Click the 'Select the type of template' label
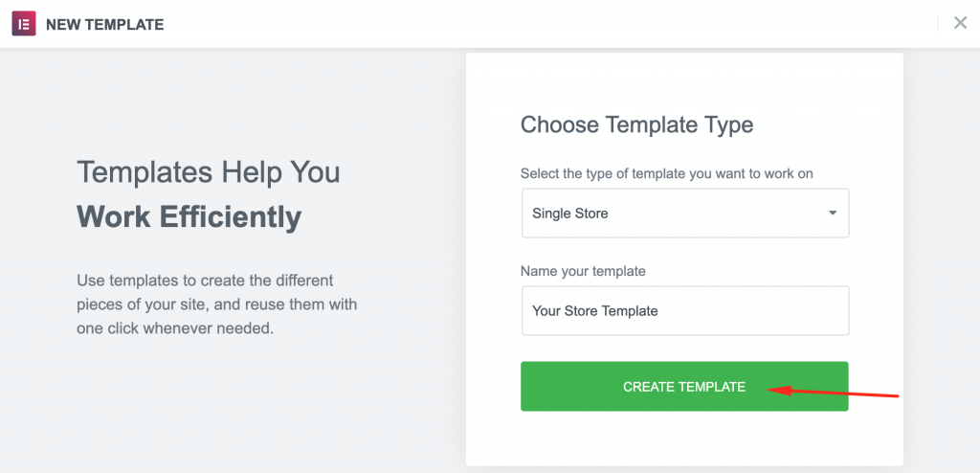 [x=666, y=173]
